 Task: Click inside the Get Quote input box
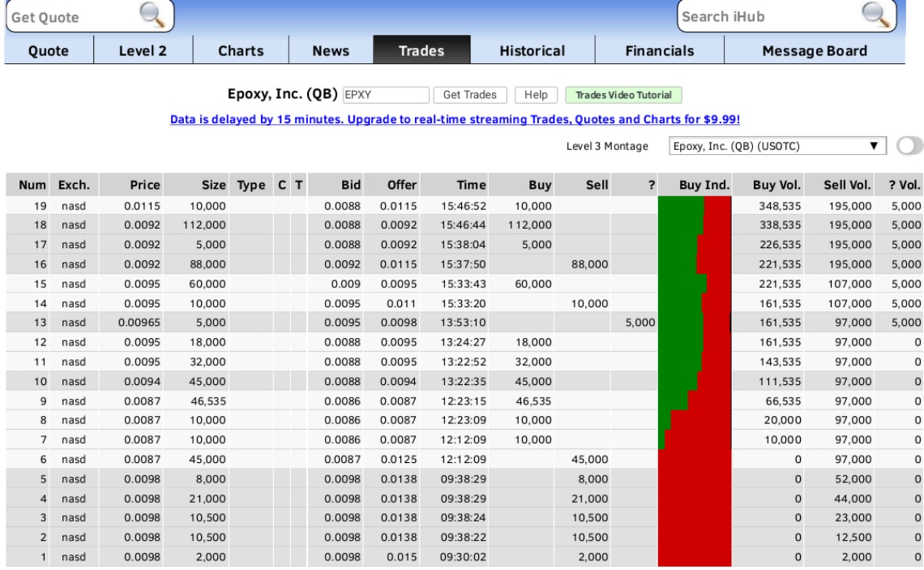coord(74,17)
